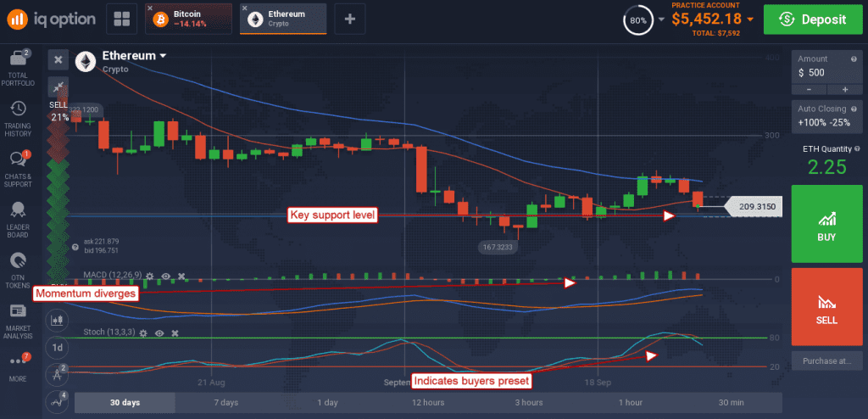Open Chats & Support
This screenshot has height=419, width=868.
(x=20, y=169)
